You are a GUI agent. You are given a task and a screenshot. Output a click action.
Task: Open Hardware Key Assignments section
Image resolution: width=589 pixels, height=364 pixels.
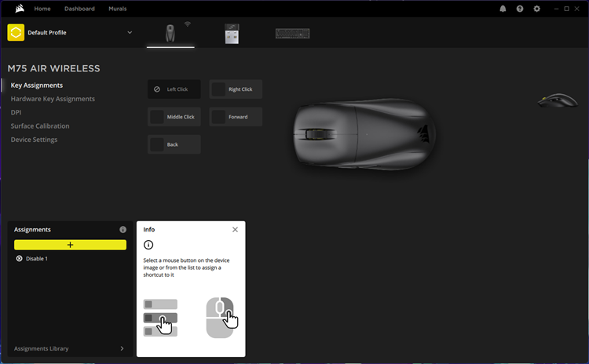pyautogui.click(x=53, y=99)
